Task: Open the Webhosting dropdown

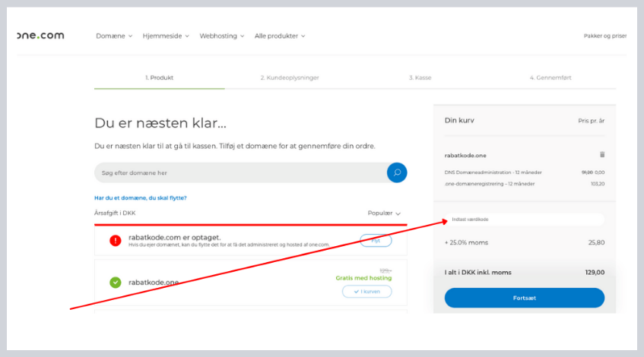Action: click(x=222, y=36)
